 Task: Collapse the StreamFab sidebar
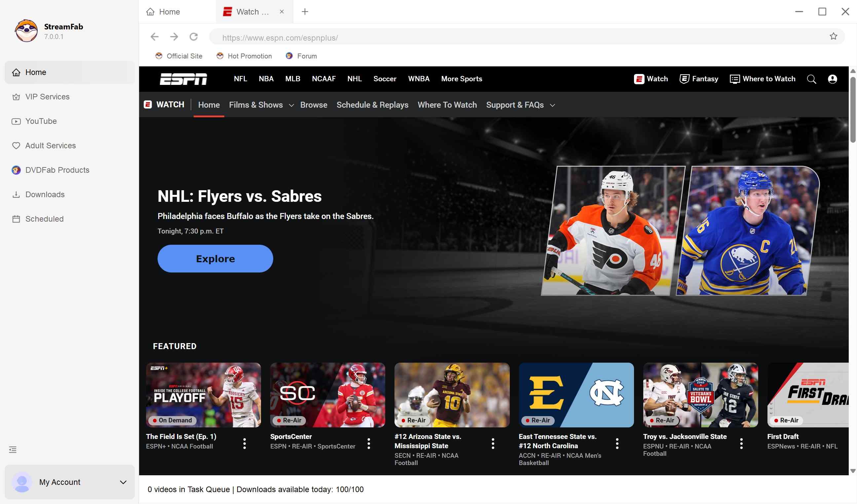(13, 449)
